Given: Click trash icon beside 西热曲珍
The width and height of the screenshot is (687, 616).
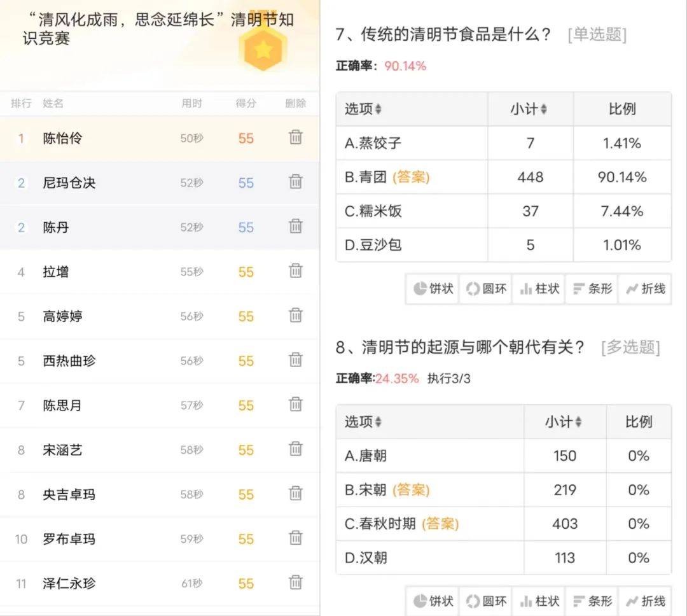Looking at the screenshot, I should pyautogui.click(x=296, y=360).
